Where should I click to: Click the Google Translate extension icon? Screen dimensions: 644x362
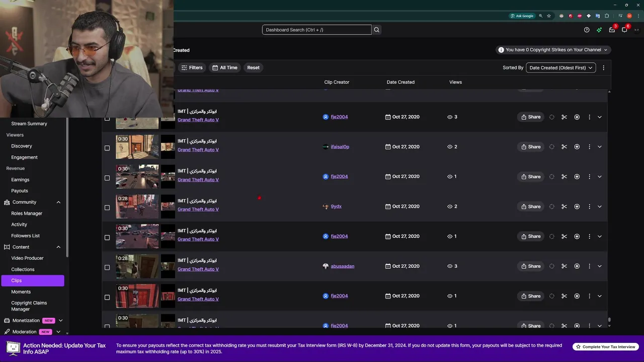[598, 16]
